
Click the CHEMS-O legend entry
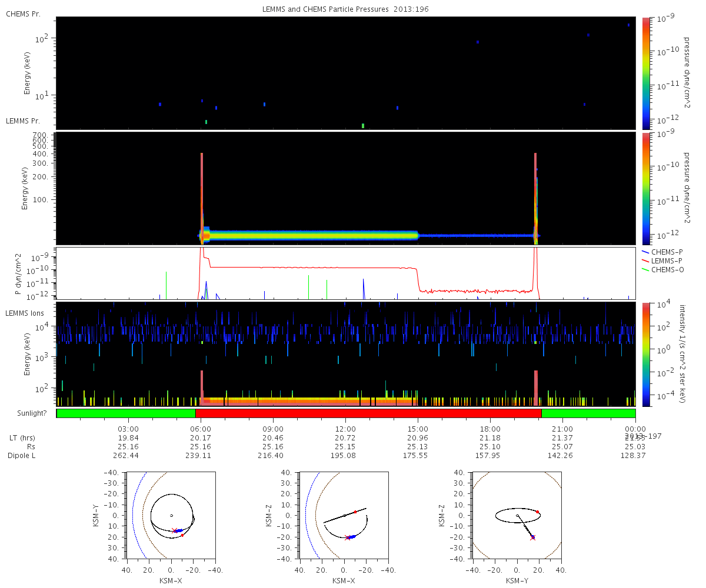[x=661, y=270]
